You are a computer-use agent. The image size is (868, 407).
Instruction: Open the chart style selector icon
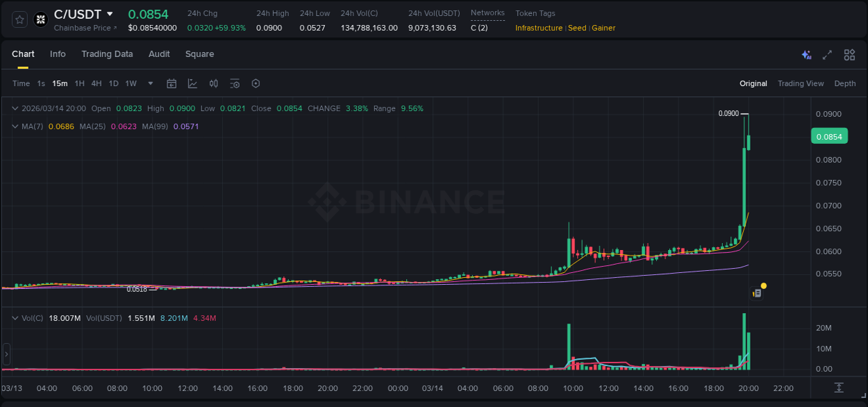192,83
